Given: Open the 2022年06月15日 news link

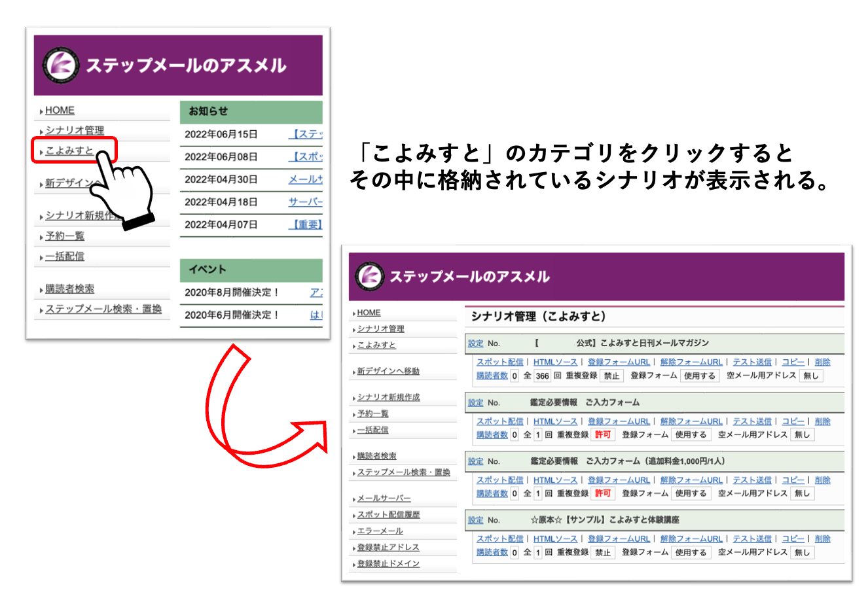Looking at the screenshot, I should coord(306,134).
